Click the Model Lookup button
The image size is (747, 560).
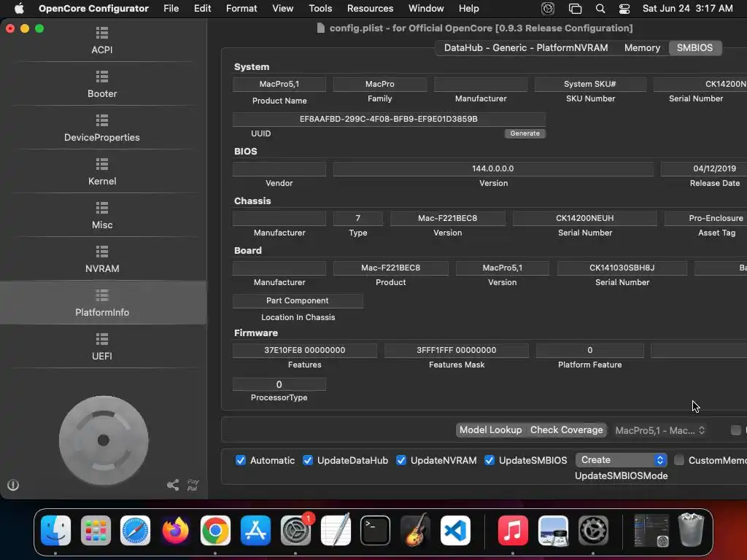pyautogui.click(x=490, y=429)
